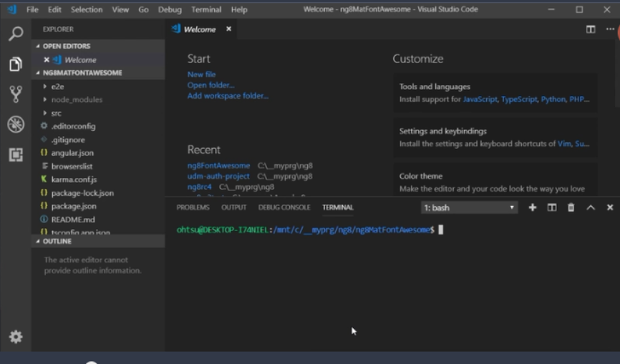
Task: Select the Terminal panel tab
Action: pos(338,207)
